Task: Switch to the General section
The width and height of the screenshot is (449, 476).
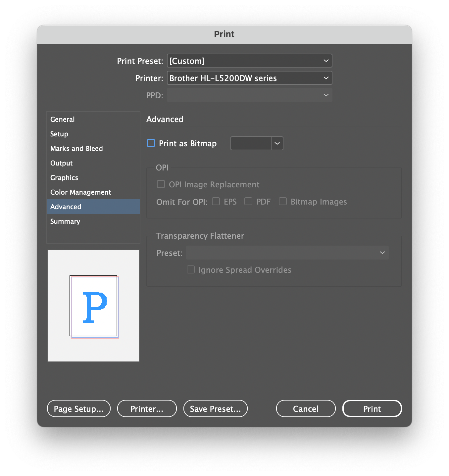Action: pos(62,119)
